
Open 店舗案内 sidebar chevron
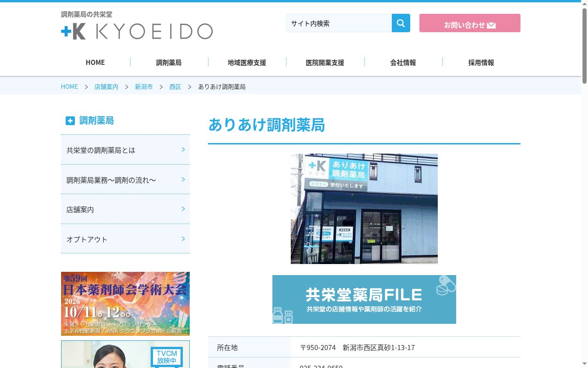coord(183,209)
